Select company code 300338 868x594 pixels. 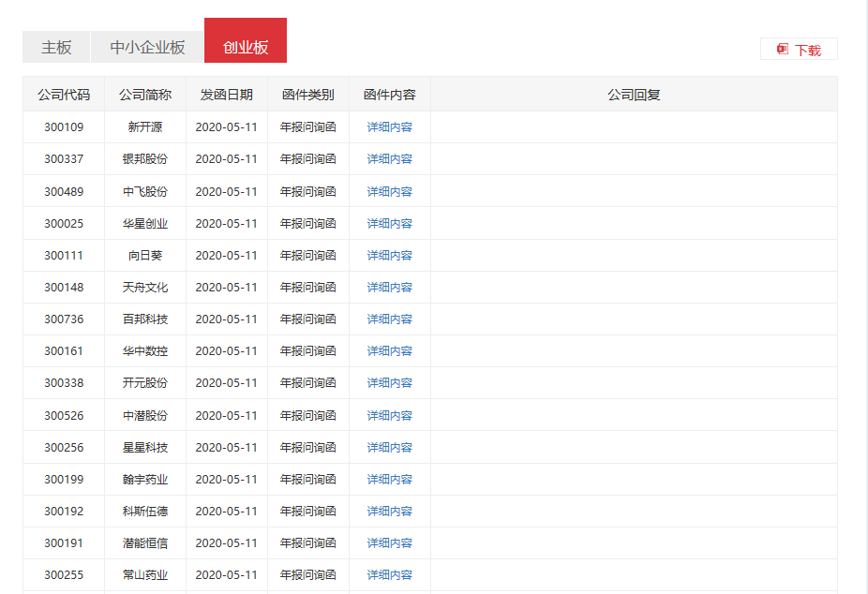click(x=64, y=382)
